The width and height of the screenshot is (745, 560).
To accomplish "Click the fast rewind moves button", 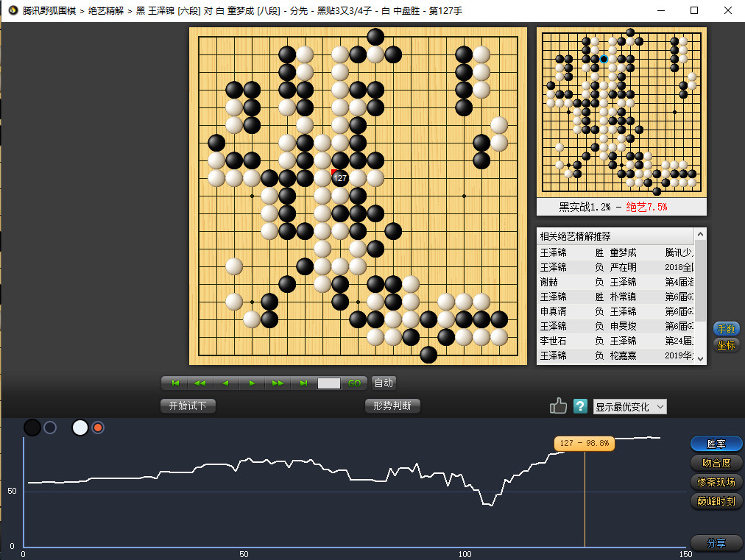I will (x=200, y=383).
